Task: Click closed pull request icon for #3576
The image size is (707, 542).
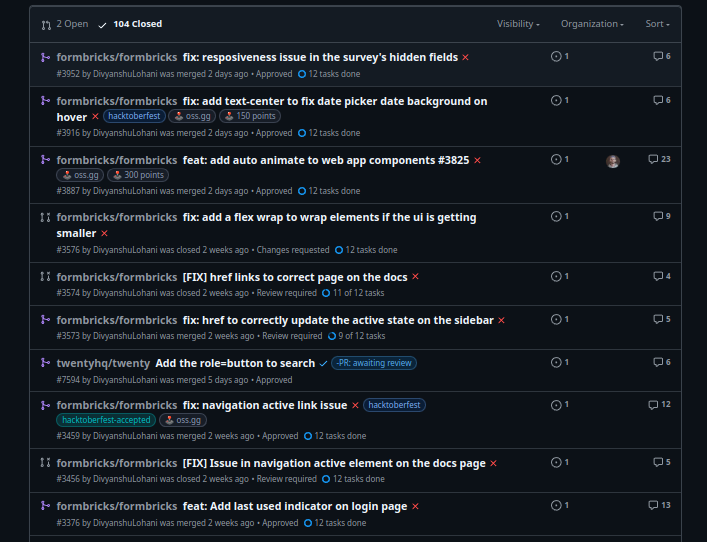Action: [45, 217]
